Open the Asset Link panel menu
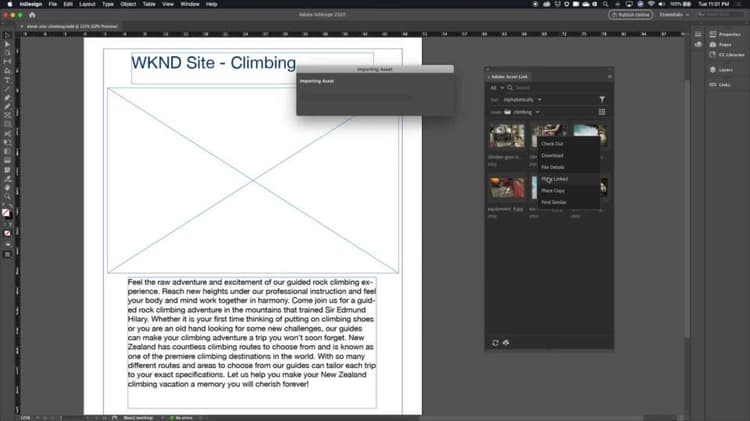This screenshot has width=750, height=421. coord(610,77)
